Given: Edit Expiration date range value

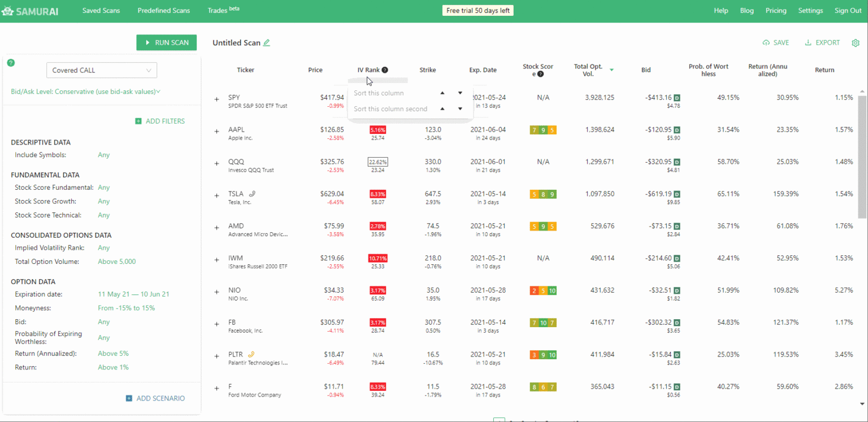Looking at the screenshot, I should [133, 294].
